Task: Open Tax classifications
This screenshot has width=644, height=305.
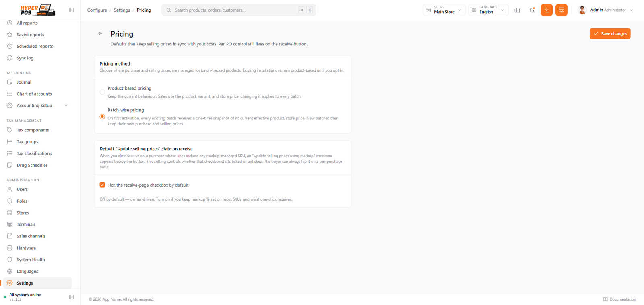Action: [37, 153]
